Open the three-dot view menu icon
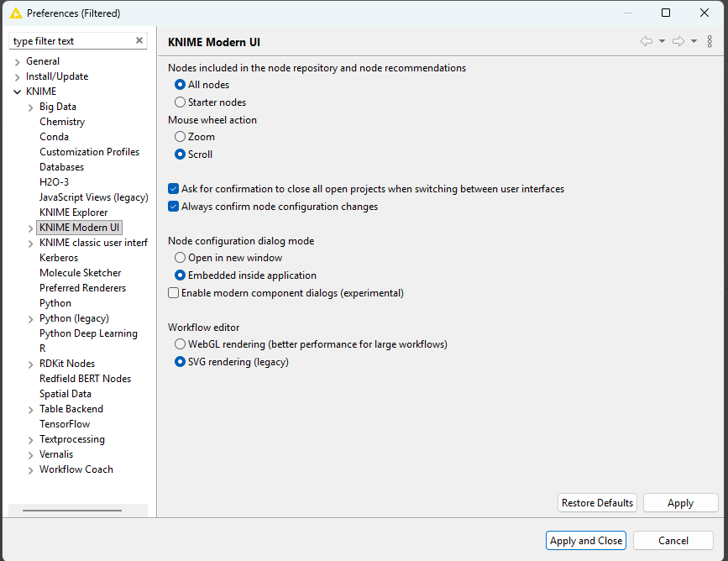The width and height of the screenshot is (728, 561). click(710, 41)
